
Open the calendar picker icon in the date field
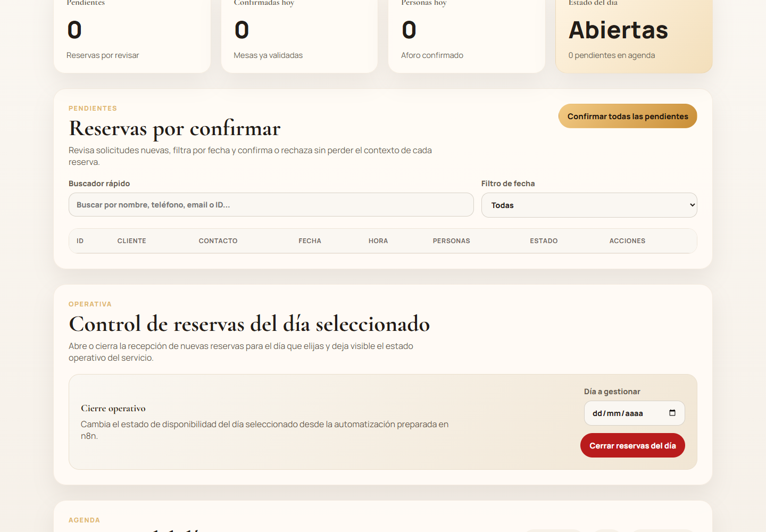pos(672,413)
